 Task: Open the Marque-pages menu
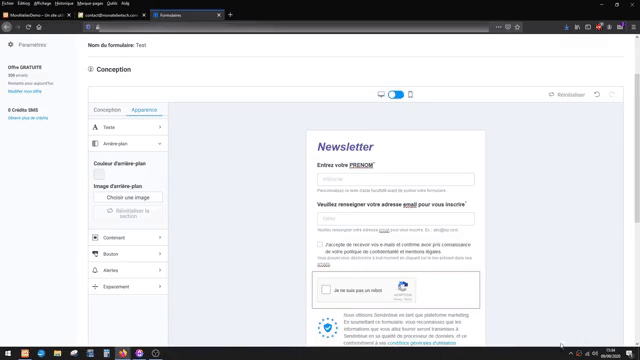tap(90, 3)
